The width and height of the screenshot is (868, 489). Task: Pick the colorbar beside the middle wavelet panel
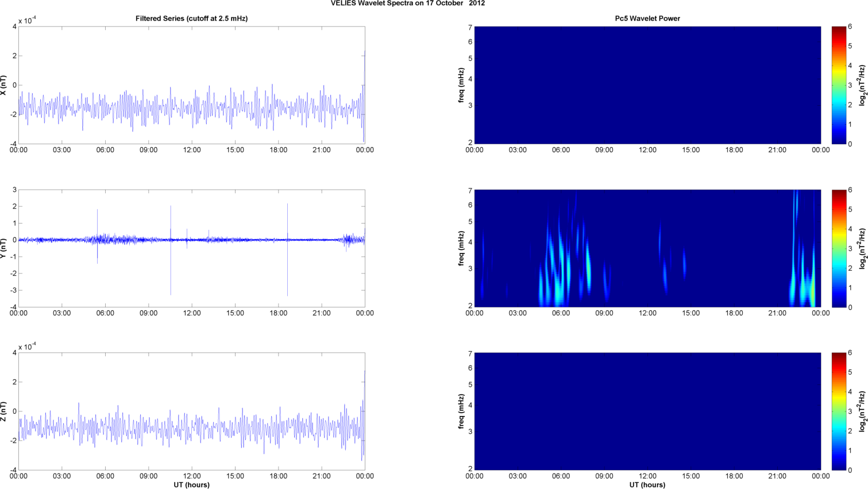tap(839, 248)
